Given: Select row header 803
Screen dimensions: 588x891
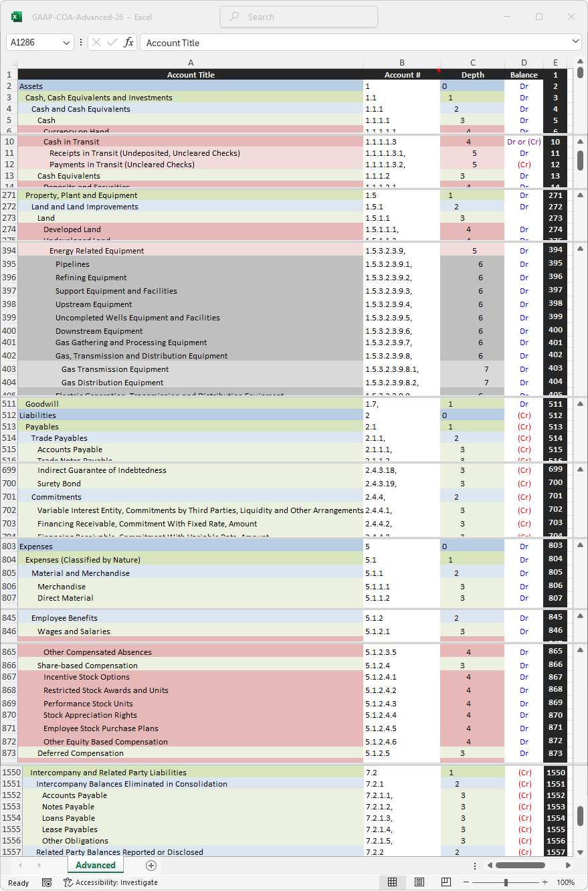Looking at the screenshot, I should coord(9,547).
